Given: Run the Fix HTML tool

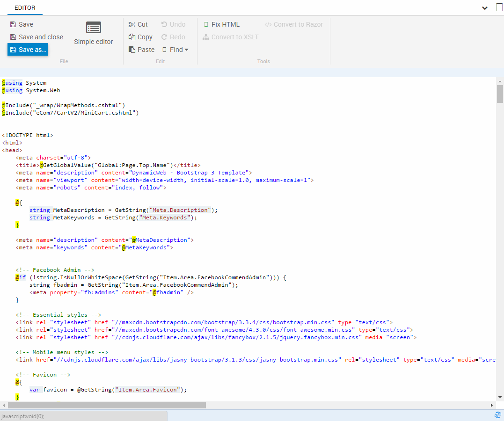Looking at the screenshot, I should pos(221,24).
